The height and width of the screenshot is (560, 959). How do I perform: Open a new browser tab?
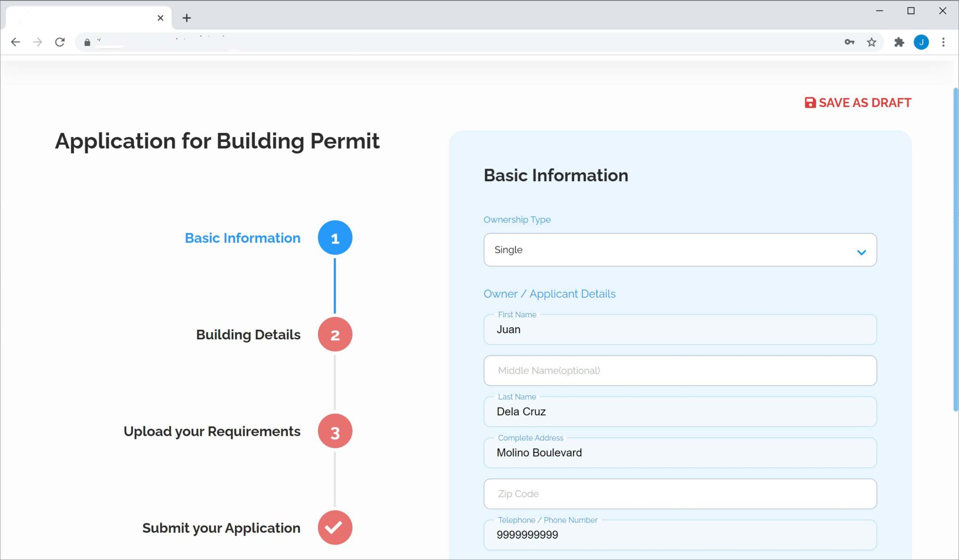(186, 18)
